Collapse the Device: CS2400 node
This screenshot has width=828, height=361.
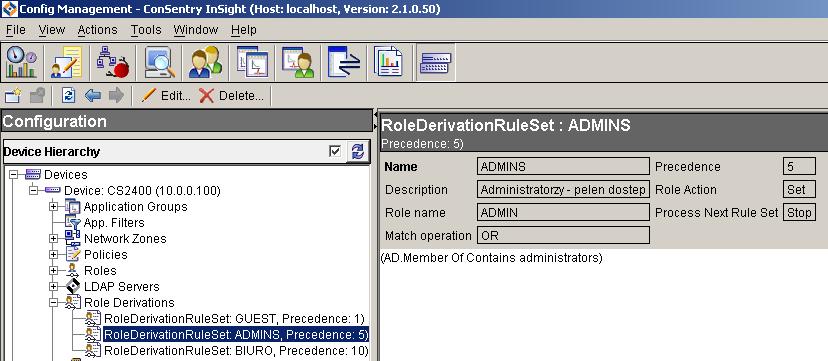click(x=34, y=191)
